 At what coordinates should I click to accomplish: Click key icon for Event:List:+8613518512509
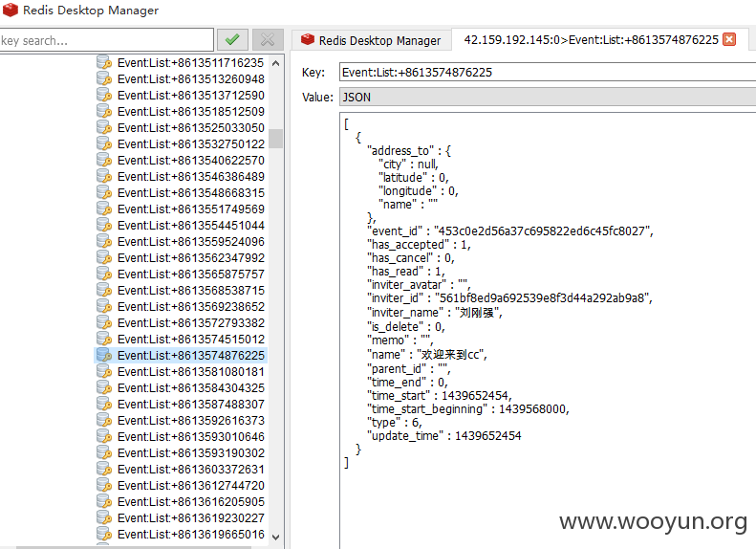pyautogui.click(x=104, y=112)
